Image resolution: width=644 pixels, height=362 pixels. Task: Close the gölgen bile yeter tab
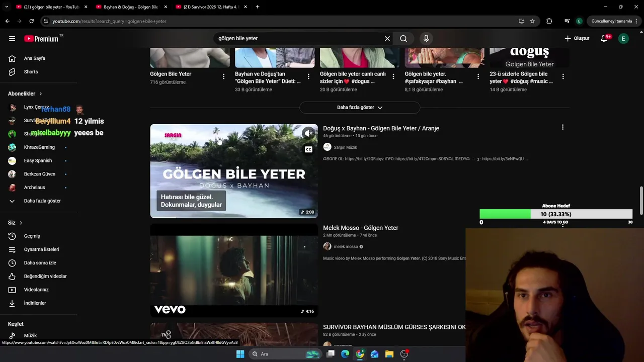(86, 7)
